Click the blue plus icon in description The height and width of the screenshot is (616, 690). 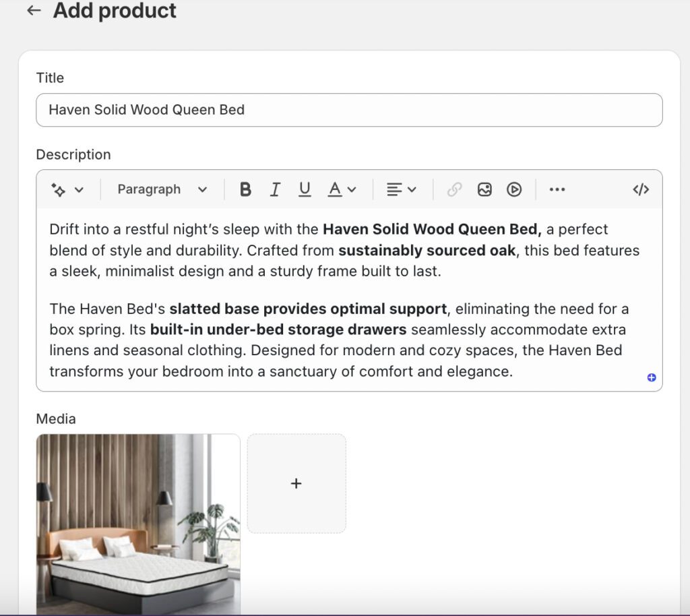(x=652, y=377)
